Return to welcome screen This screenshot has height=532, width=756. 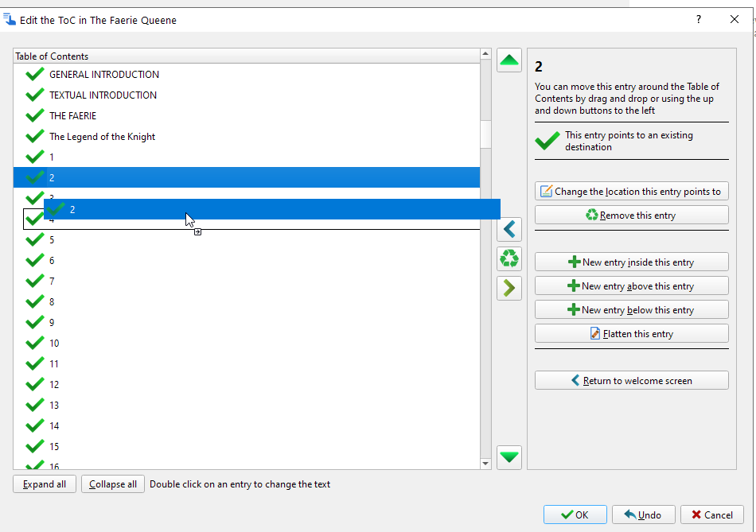point(632,381)
